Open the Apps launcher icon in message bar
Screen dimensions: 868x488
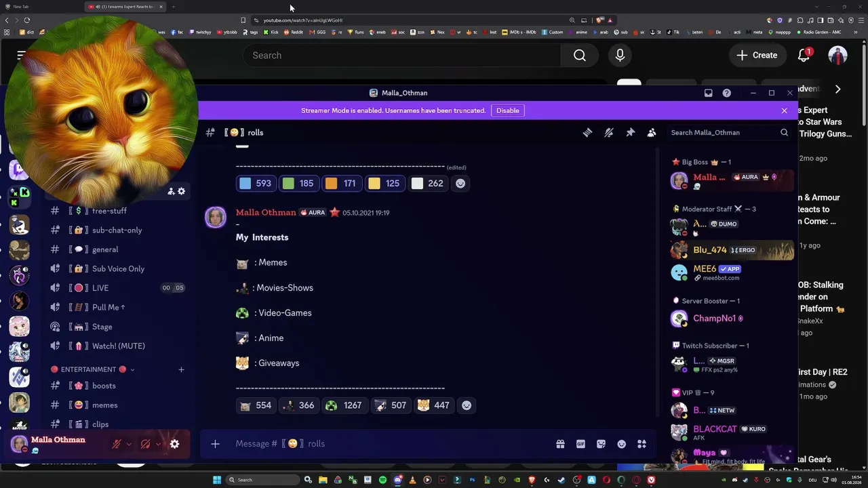tap(642, 444)
